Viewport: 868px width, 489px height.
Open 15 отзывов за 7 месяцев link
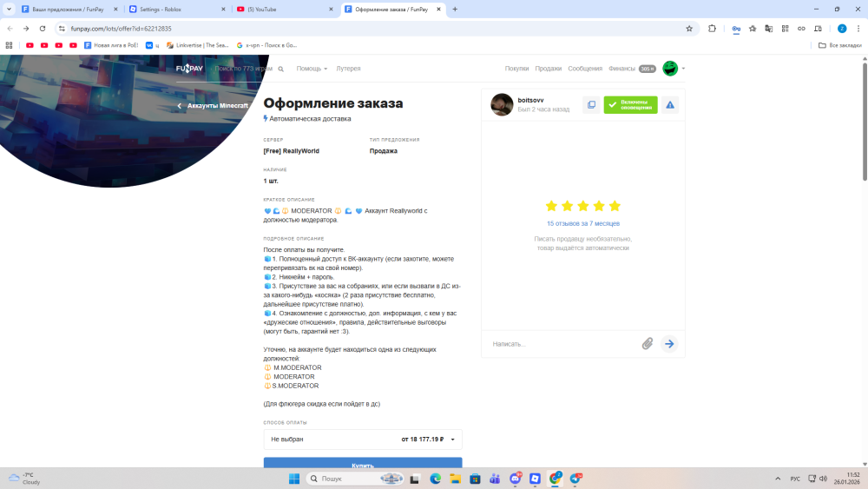coord(583,224)
